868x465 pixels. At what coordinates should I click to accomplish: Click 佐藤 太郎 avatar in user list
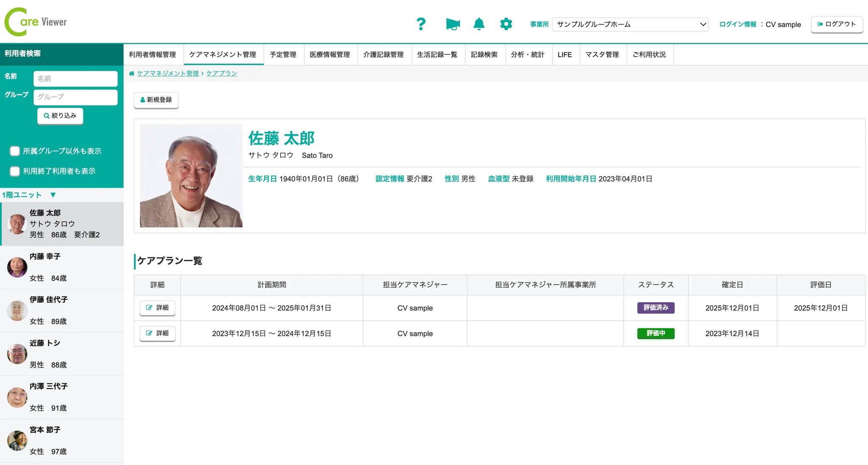pyautogui.click(x=17, y=224)
